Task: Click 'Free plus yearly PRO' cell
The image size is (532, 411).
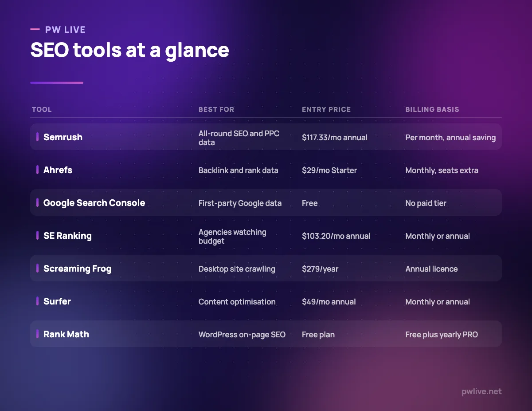Action: 442,335
